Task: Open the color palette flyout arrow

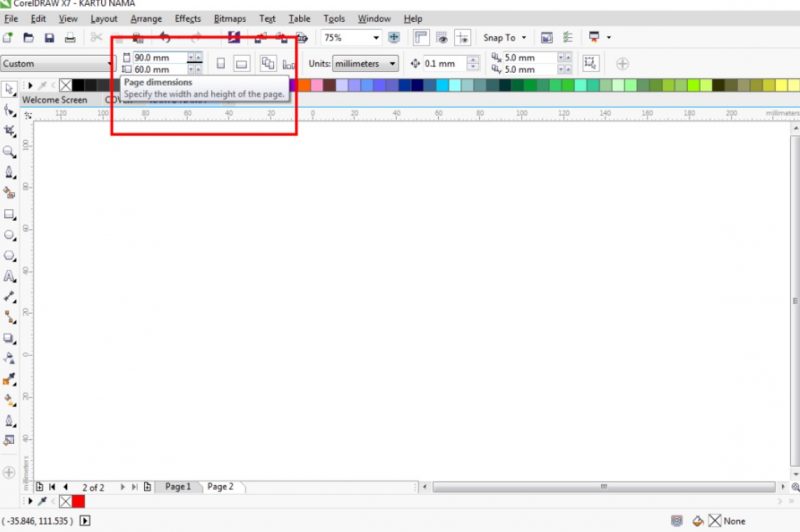Action: coord(30,85)
